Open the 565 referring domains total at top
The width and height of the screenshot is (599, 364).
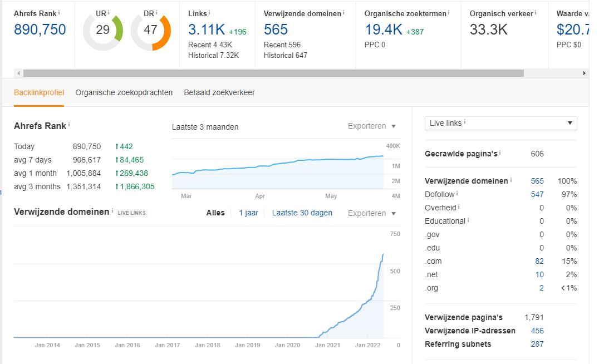[276, 29]
